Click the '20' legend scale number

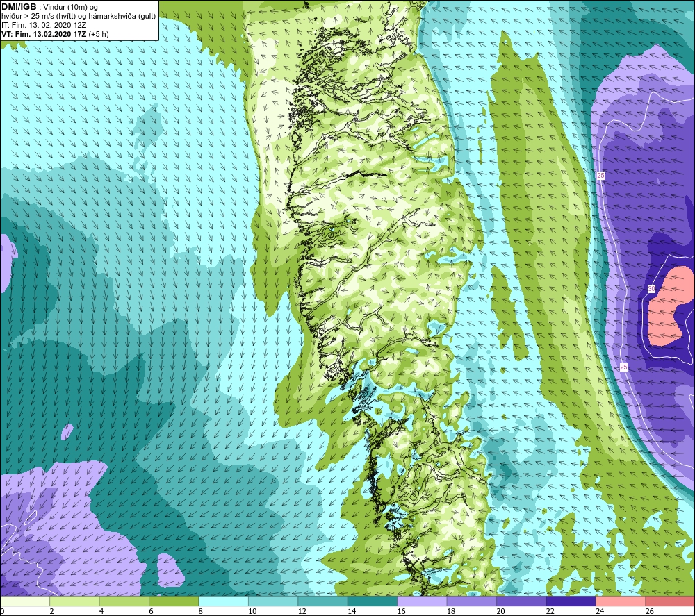tap(500, 611)
